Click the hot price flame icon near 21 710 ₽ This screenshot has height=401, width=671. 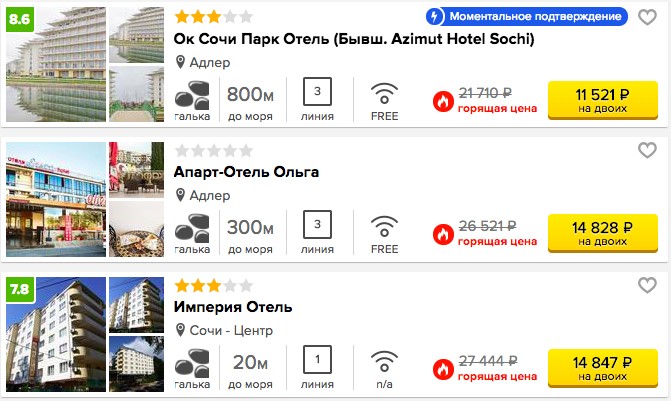443,101
